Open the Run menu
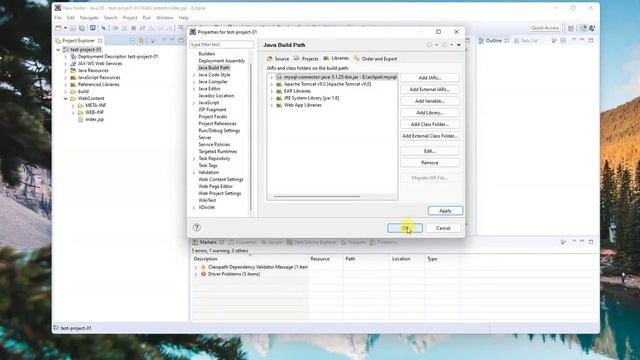Screen dimensions: 640x360 pos(147,18)
